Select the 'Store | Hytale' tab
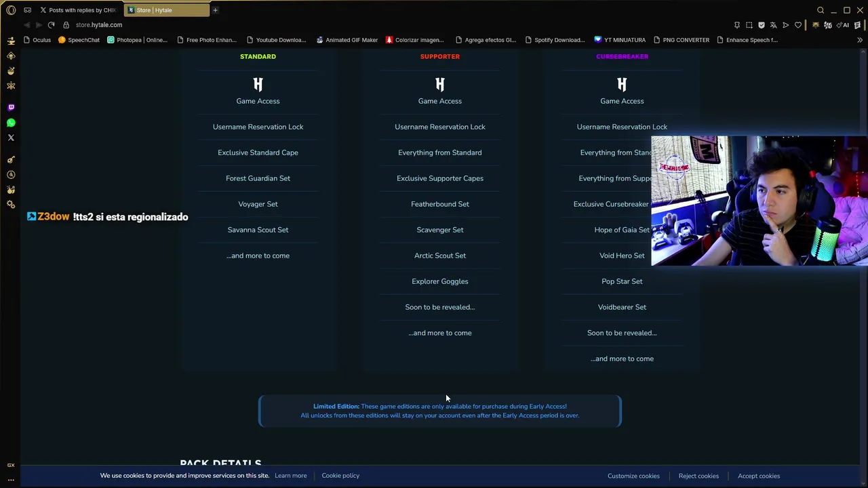The width and height of the screenshot is (868, 488). [x=167, y=10]
